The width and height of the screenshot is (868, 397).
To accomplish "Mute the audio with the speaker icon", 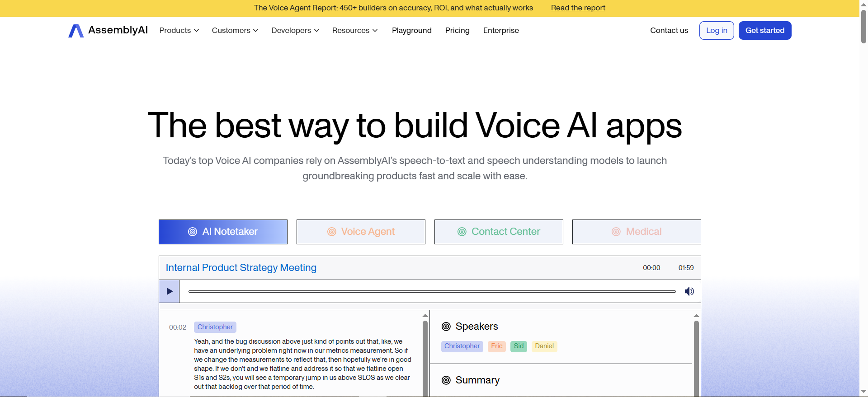I will (689, 291).
